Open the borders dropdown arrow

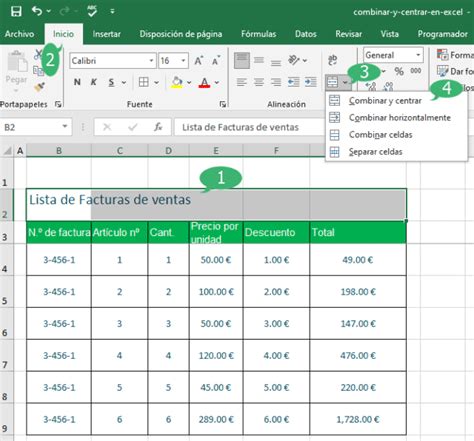tap(156, 82)
